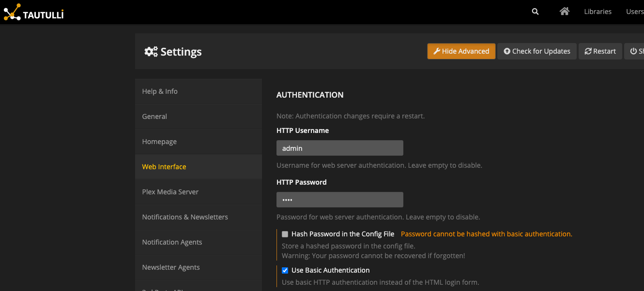
Task: Focus the HTTP Password field
Action: (x=339, y=200)
